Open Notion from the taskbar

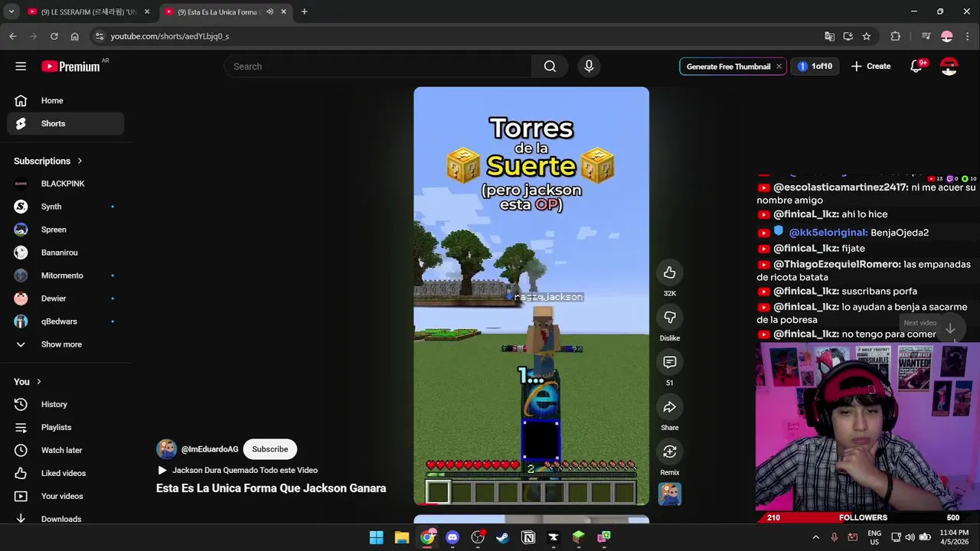tap(528, 537)
